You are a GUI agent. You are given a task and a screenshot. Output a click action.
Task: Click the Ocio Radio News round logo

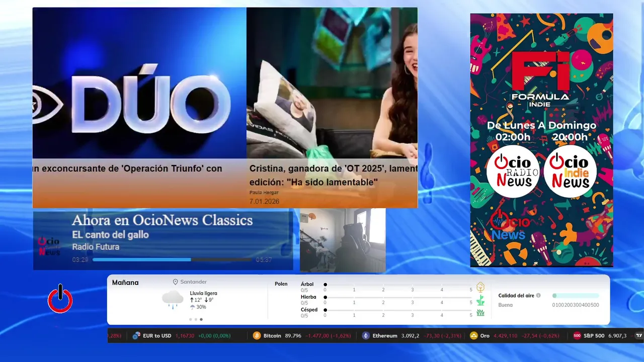click(x=513, y=171)
